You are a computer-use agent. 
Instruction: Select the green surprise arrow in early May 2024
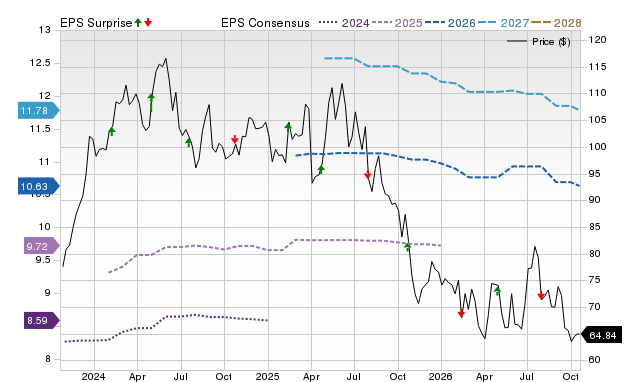click(x=151, y=102)
